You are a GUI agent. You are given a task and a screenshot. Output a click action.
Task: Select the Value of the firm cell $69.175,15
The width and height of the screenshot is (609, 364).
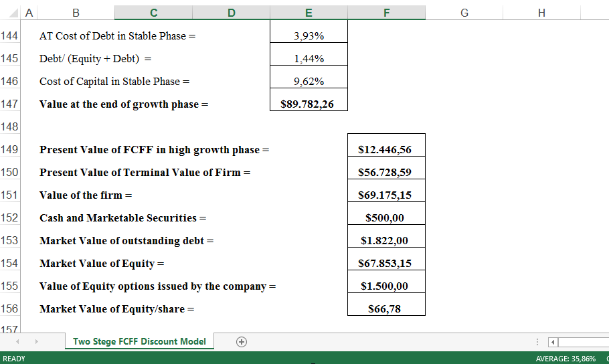click(x=385, y=195)
